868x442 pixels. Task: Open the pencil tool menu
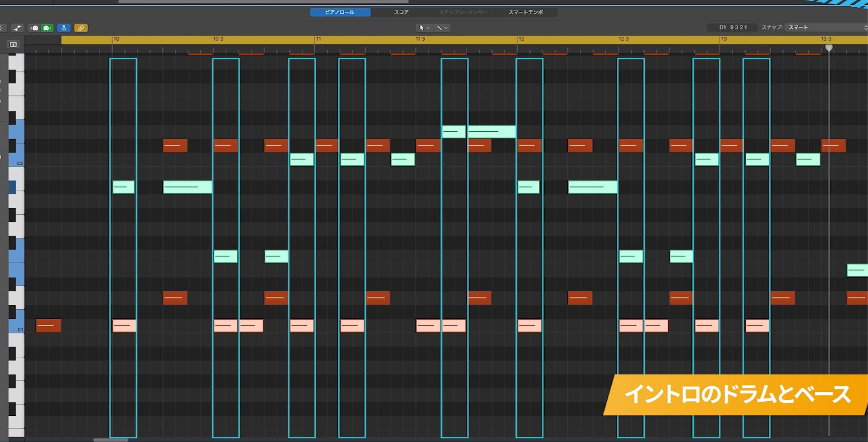[442, 28]
